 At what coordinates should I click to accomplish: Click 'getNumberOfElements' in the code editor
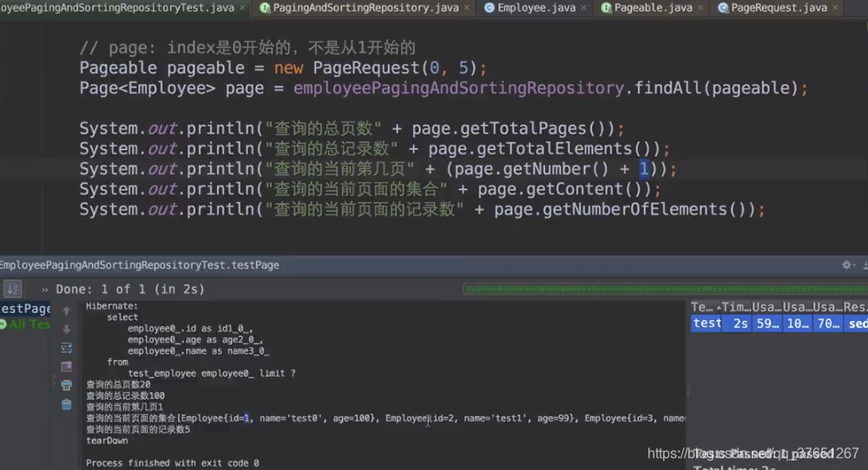click(635, 210)
